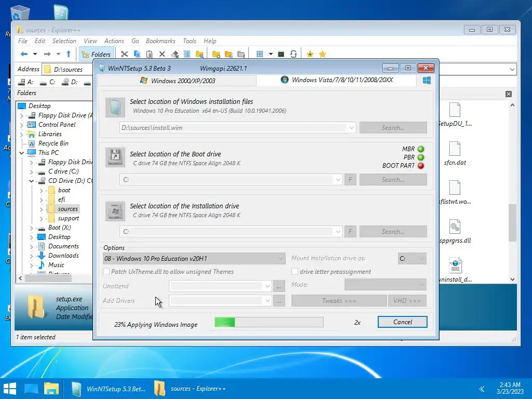Collapse the This PC tree node

[x=22, y=153]
